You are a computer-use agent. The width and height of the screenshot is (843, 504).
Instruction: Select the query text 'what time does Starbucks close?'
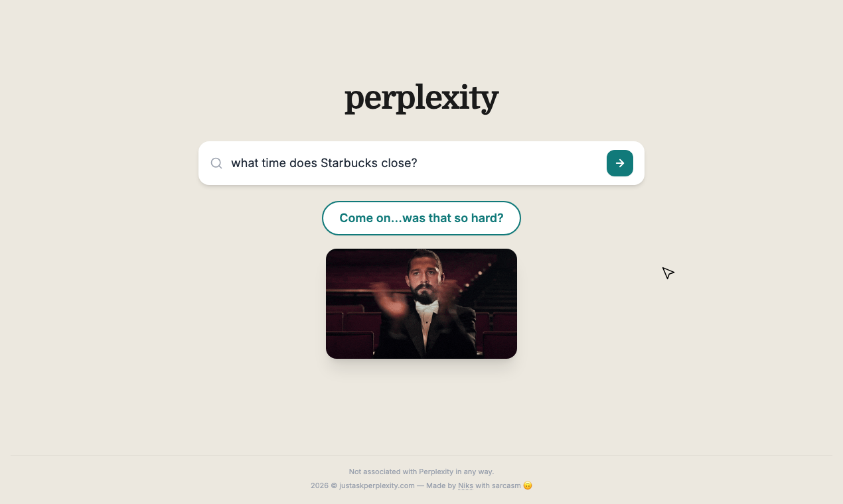tap(324, 162)
